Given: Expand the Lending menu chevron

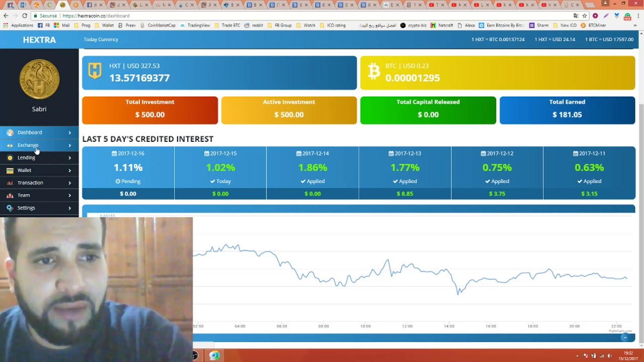Looking at the screenshot, I should point(69,158).
